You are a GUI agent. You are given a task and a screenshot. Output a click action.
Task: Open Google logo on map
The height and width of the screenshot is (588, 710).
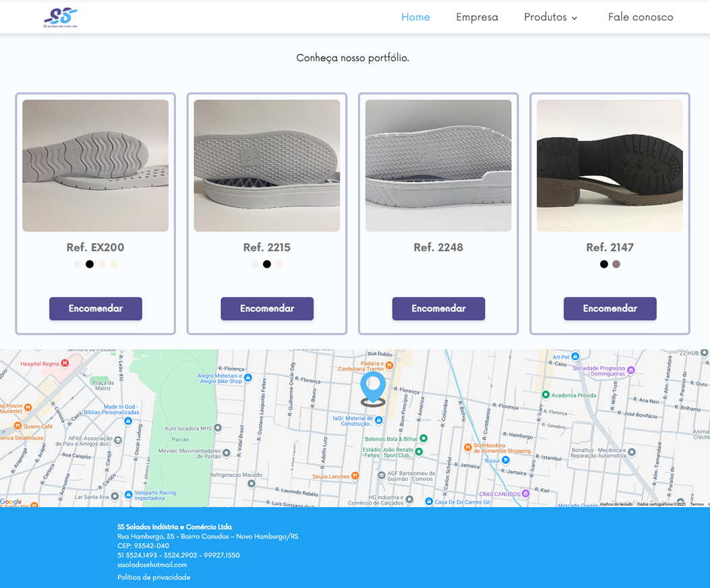[11, 502]
